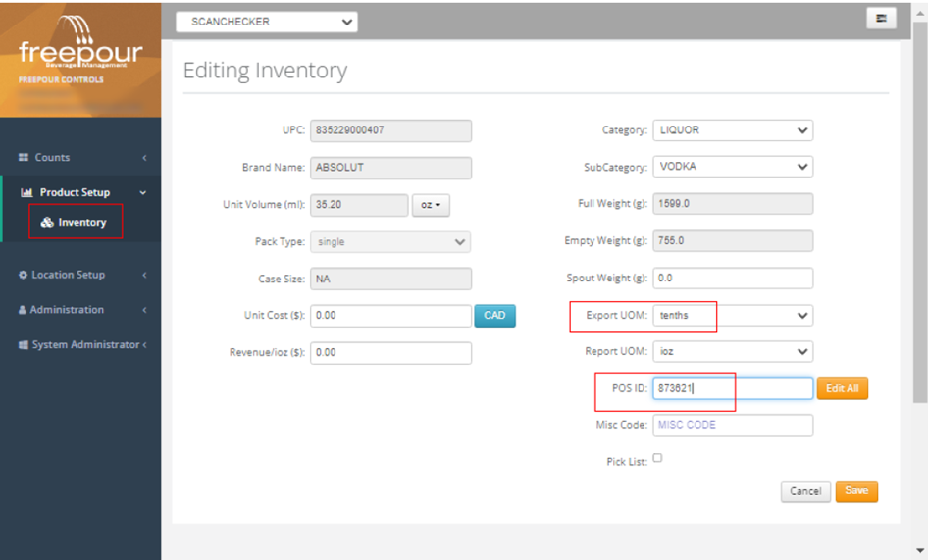
Task: Click the Save button
Action: 856,491
